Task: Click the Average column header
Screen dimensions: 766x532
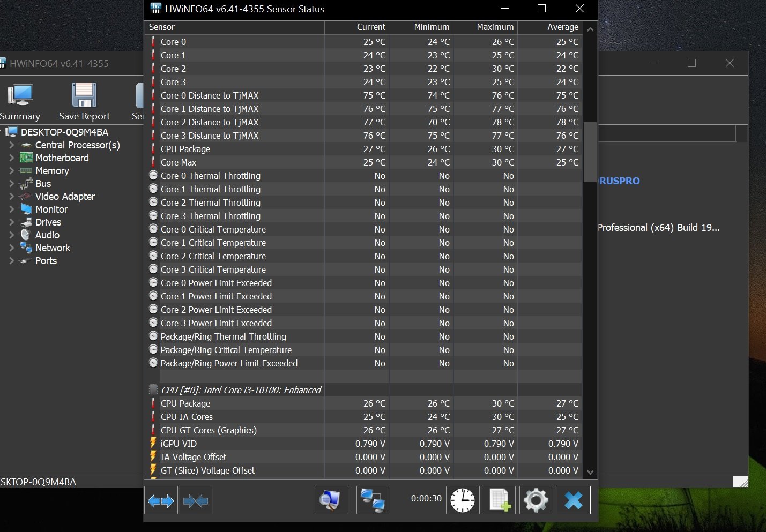Action: tap(550, 27)
